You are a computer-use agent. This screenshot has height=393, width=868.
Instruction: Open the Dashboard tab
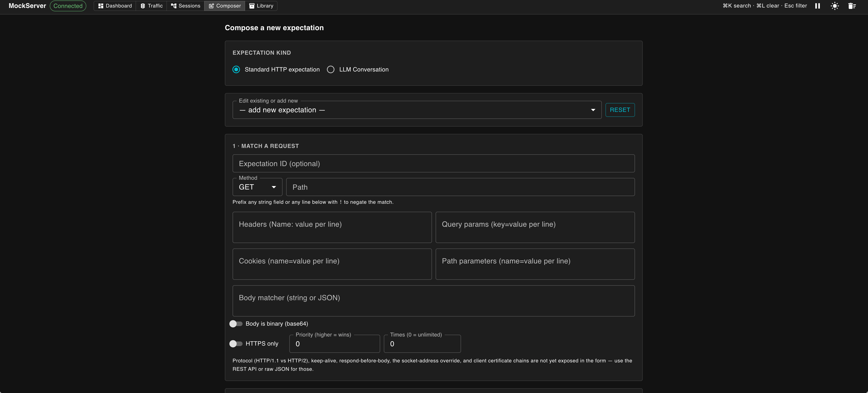115,6
